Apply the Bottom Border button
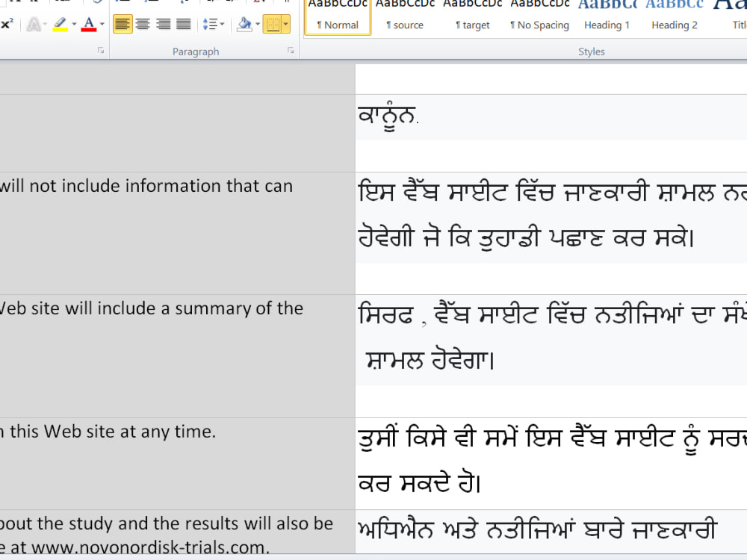Screen dimensions: 747x560 coord(273,24)
